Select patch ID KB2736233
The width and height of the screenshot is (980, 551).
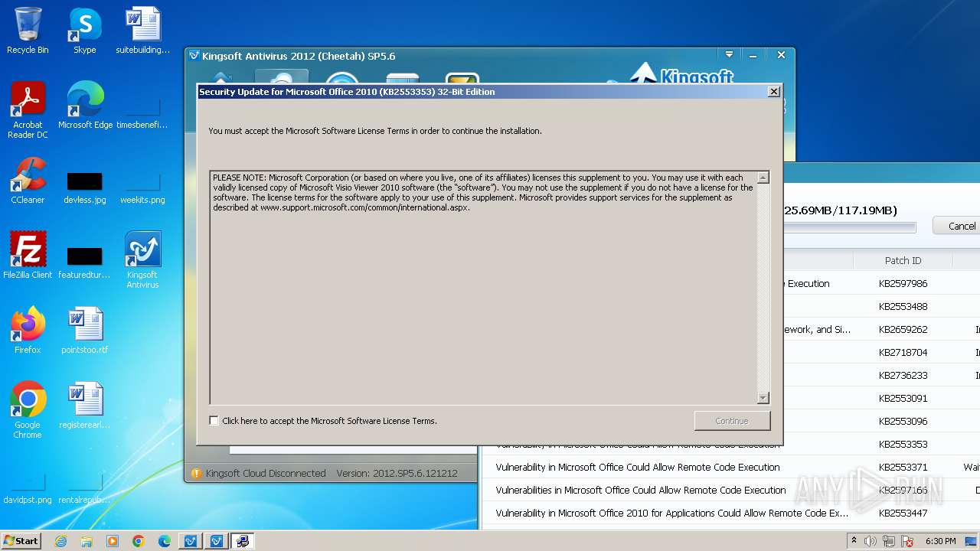(903, 375)
